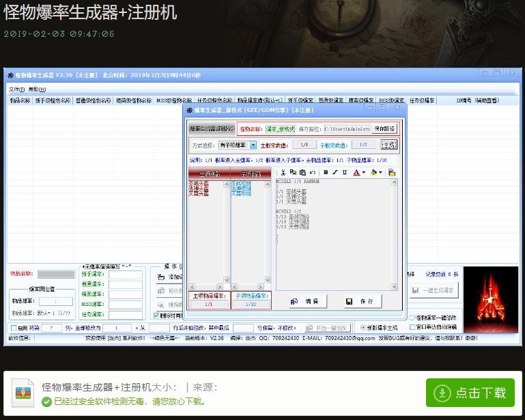Screen dimensions: 525x420
Task: Click the 生成 button
Action: 388,145
